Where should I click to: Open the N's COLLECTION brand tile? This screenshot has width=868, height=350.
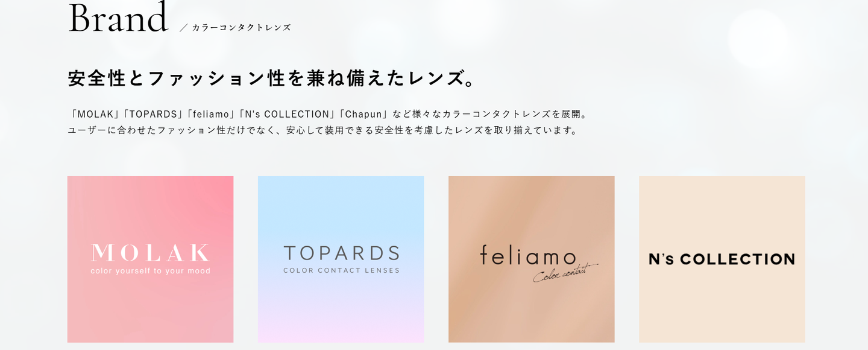722,259
